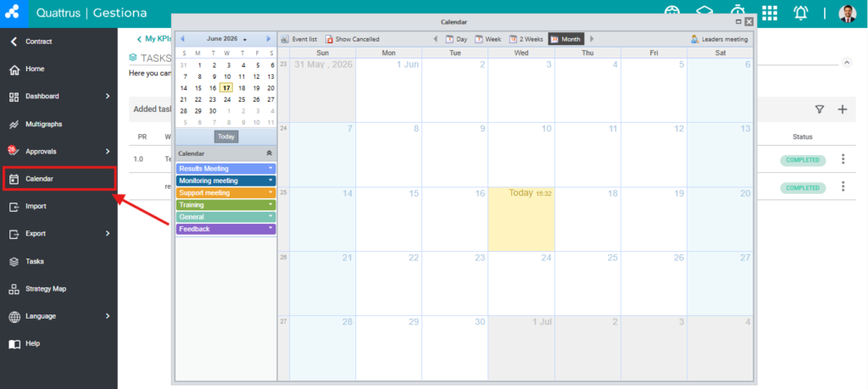Click the Today button in mini calendar
This screenshot has width=868, height=389.
225,136
